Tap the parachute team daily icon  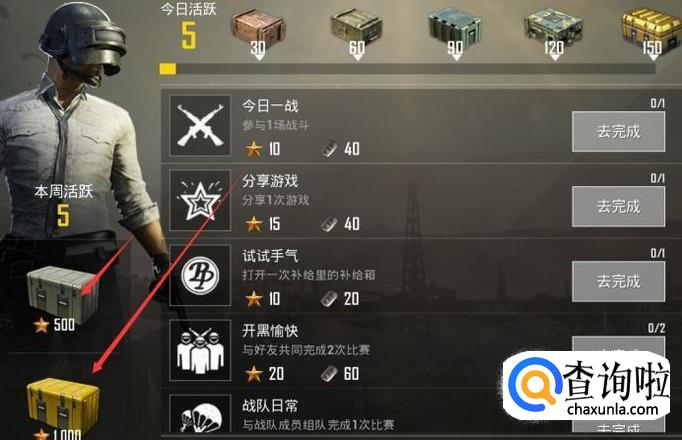(x=200, y=414)
